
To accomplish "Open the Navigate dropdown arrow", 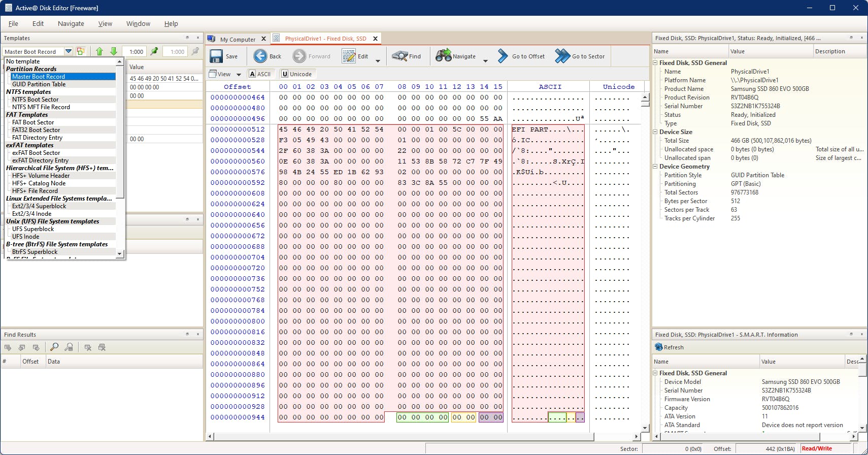I will click(485, 61).
